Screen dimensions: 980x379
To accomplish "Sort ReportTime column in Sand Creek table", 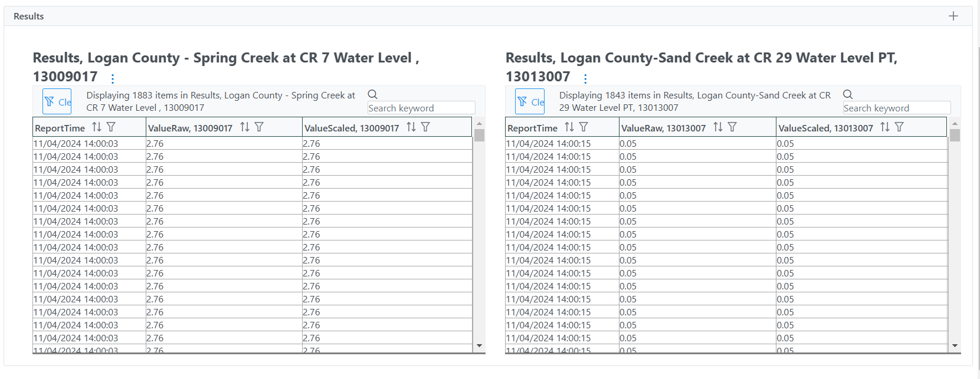I will (x=569, y=127).
